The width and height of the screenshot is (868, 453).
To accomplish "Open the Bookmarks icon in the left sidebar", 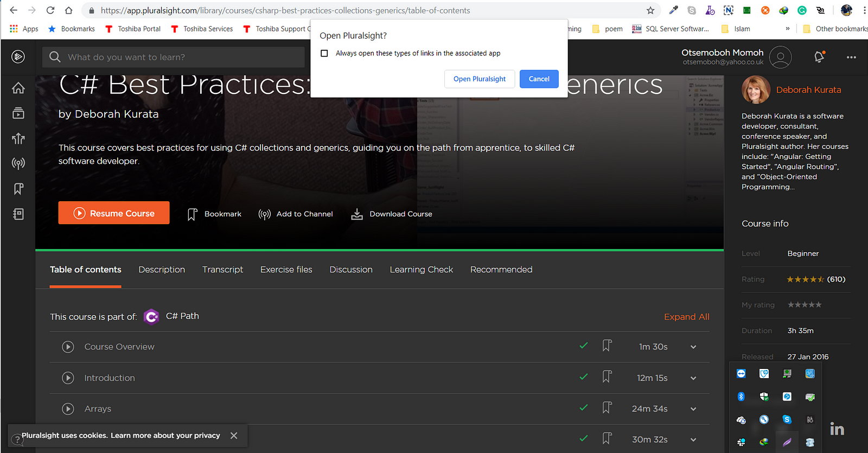I will click(x=18, y=189).
